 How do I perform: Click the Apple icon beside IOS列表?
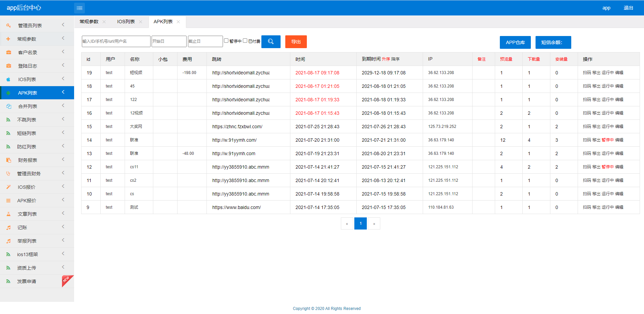pos(8,79)
